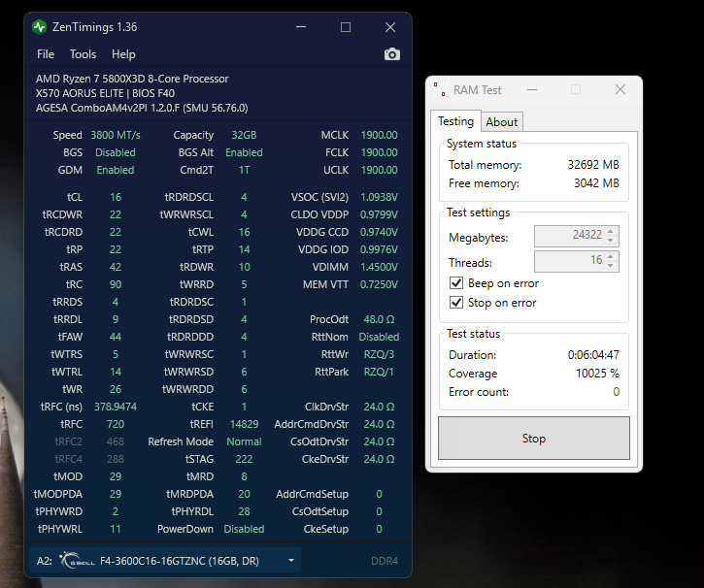This screenshot has width=704, height=588.
Task: Decrease Threads with down spinner arrow
Action: (610, 266)
